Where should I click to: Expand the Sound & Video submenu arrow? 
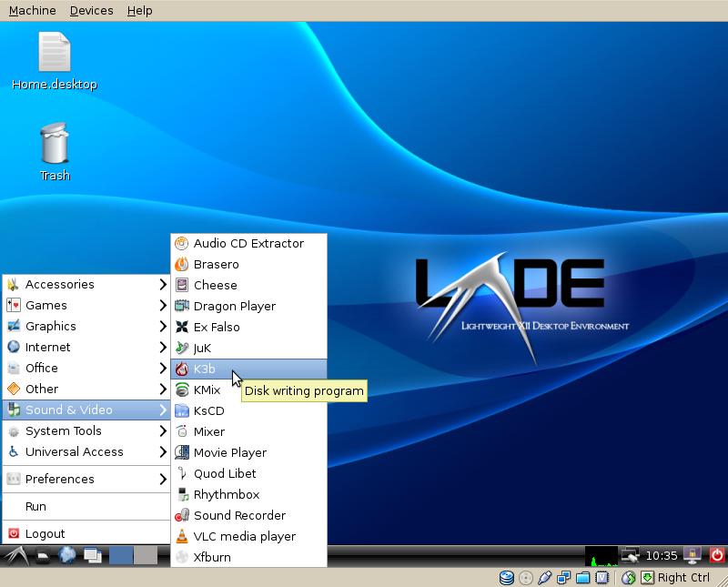pyautogui.click(x=163, y=410)
